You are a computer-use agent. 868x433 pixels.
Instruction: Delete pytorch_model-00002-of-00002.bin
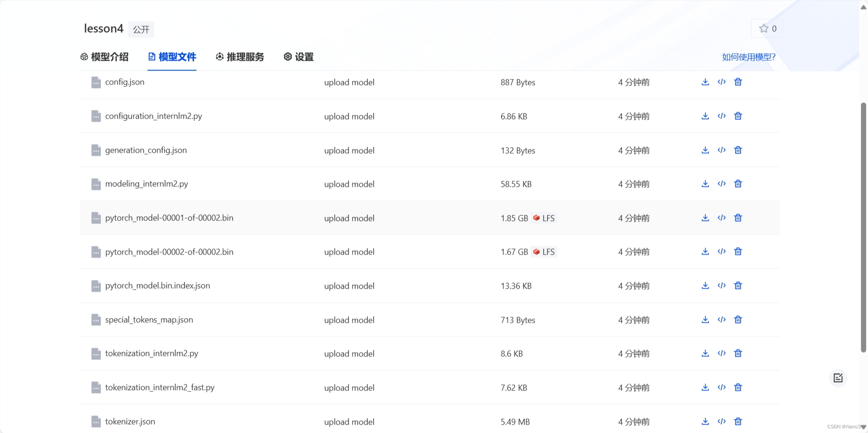pos(738,251)
